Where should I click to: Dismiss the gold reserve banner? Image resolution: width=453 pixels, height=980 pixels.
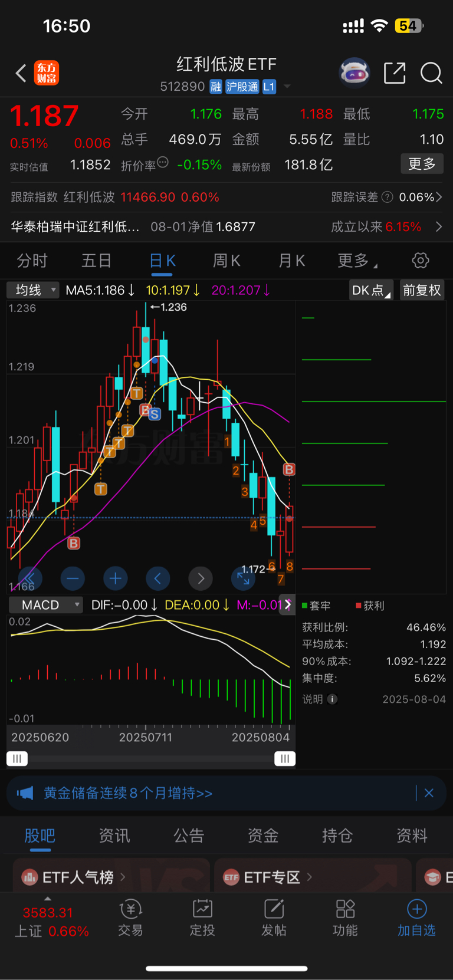429,793
